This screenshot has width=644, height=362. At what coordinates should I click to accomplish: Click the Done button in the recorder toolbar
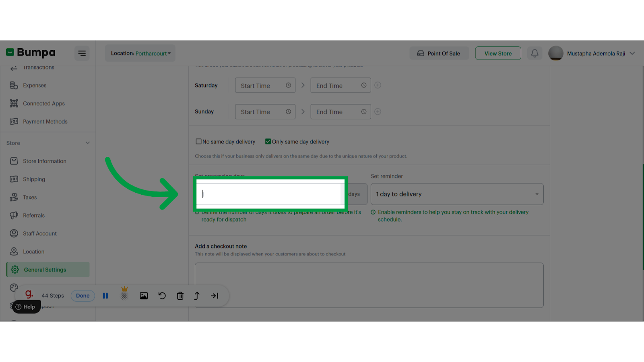[83, 296]
